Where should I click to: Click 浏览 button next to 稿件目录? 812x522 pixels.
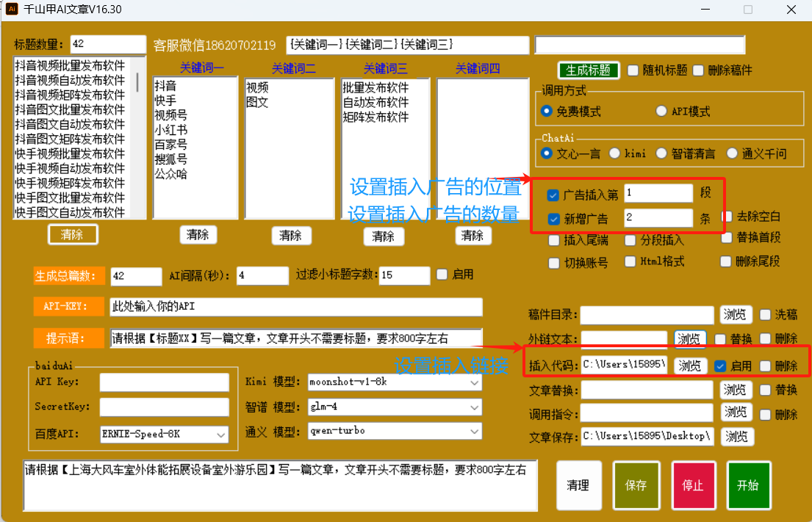[x=736, y=315]
